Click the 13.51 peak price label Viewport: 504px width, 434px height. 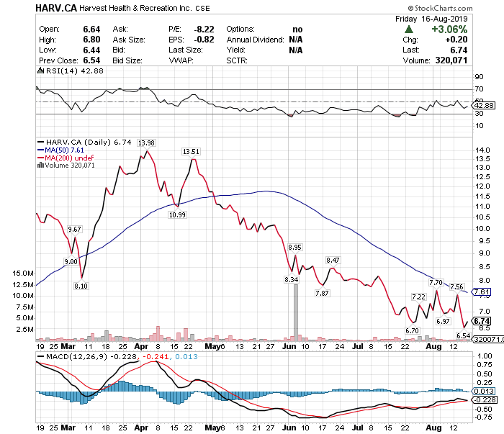point(191,152)
